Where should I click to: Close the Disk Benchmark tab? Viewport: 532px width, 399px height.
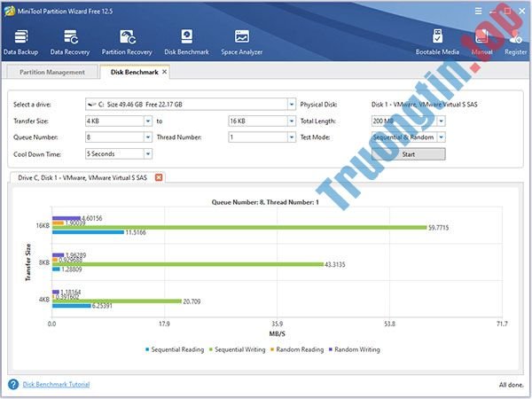pyautogui.click(x=164, y=72)
